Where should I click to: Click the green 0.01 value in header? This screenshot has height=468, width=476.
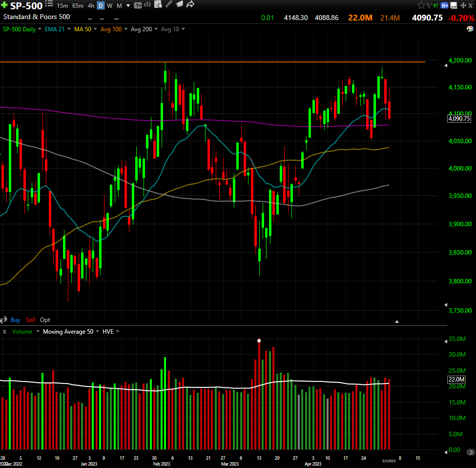(268, 18)
